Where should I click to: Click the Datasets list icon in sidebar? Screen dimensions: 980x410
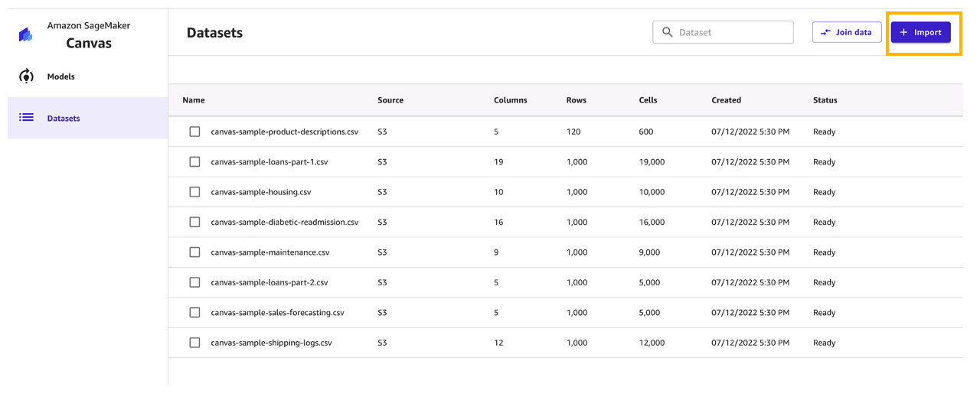26,118
